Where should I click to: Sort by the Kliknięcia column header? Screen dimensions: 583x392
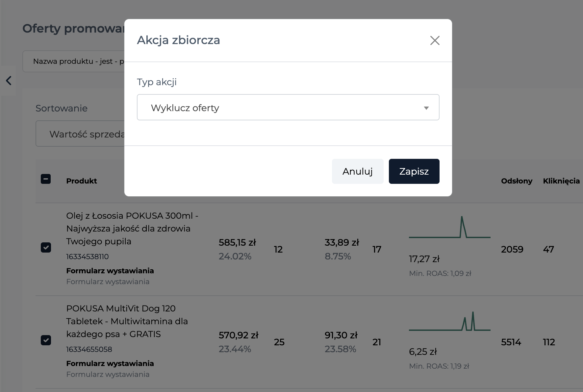(x=561, y=181)
